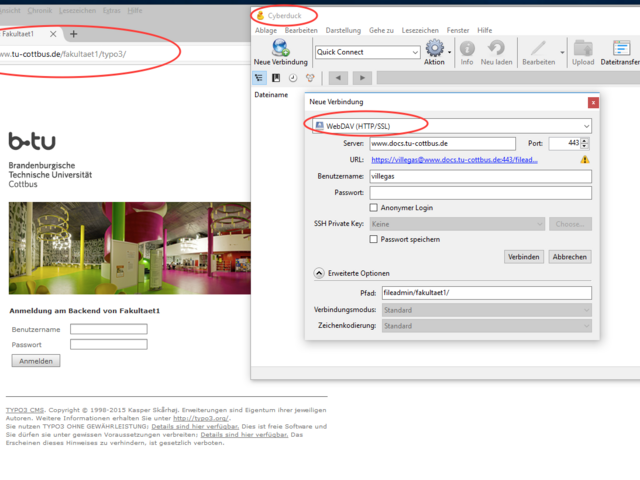Switch to browser outline view icon
The image size is (640, 480).
(259, 78)
